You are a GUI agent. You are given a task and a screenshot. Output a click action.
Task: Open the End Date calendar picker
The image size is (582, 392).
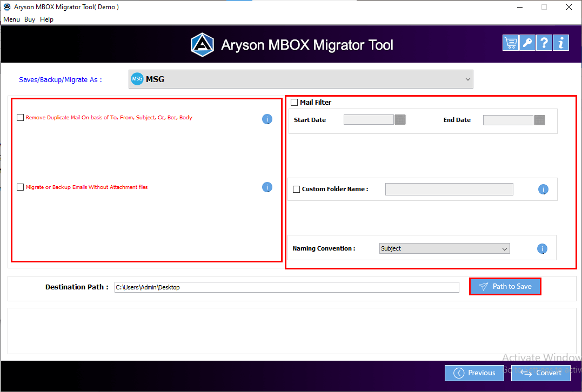(x=539, y=120)
